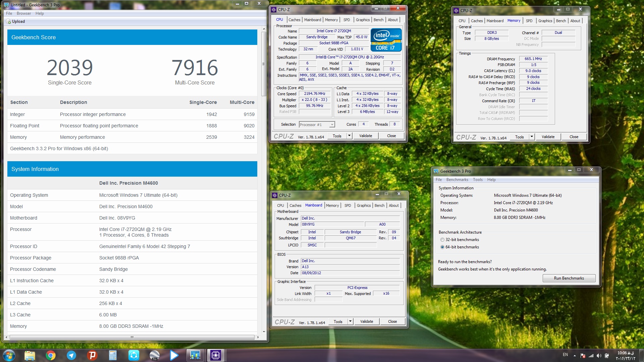644x362 pixels.
Task: Click Validate in the CPU-Z Memory window
Action: coord(548,137)
